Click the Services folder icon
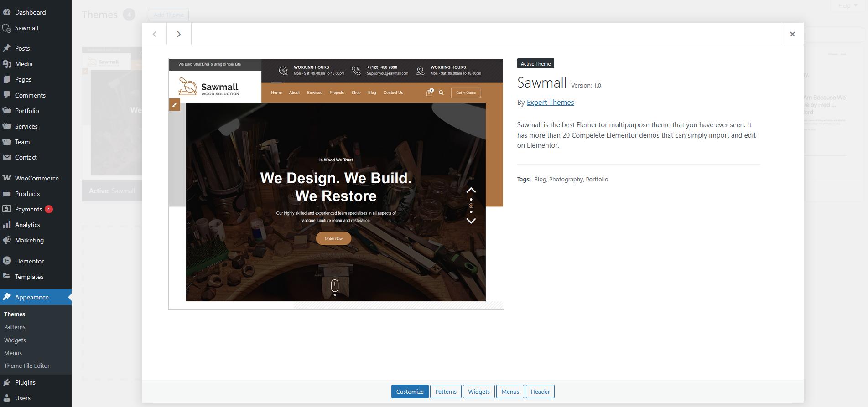Viewport: 868px width, 407px height. [7, 126]
